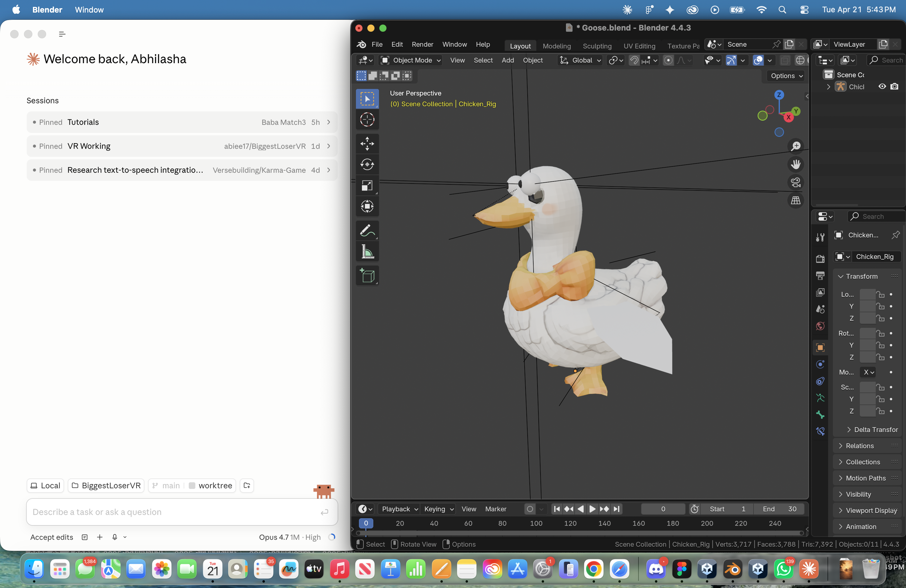
Task: Click Opus 4.7 model selector
Action: pyautogui.click(x=290, y=537)
